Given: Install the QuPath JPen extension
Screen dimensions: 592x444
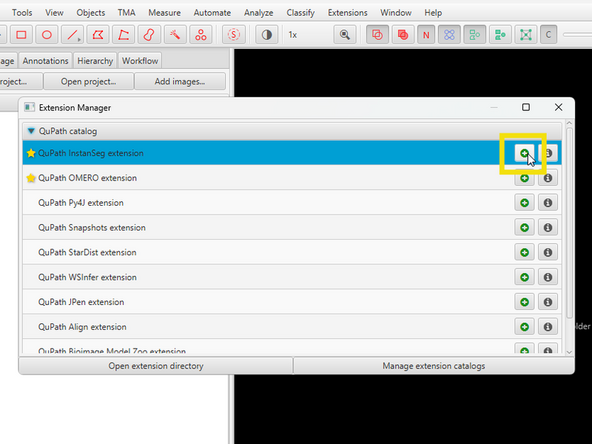Looking at the screenshot, I should [524, 302].
